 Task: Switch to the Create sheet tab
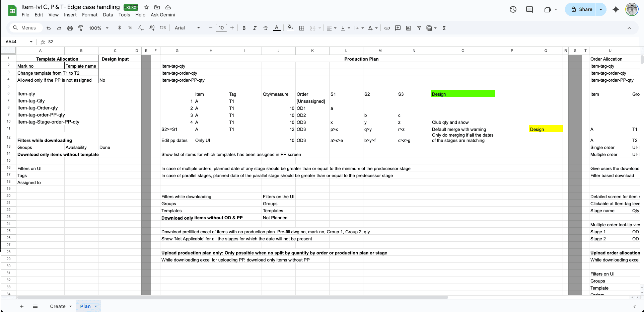click(x=61, y=306)
